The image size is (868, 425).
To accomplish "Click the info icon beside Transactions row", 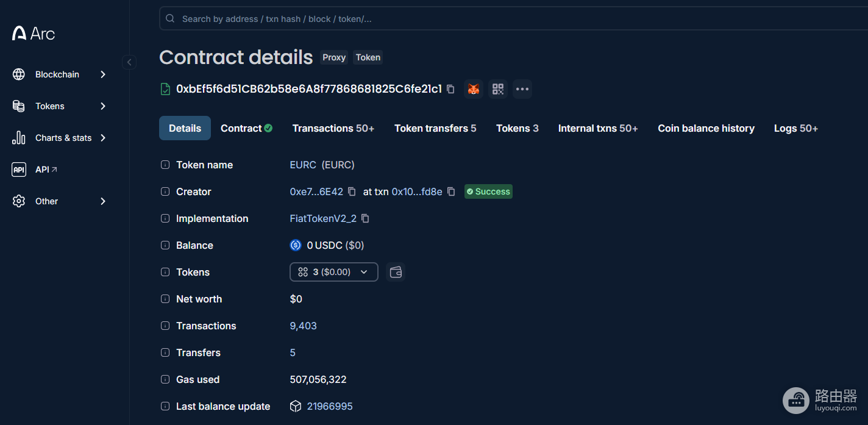I will point(165,326).
